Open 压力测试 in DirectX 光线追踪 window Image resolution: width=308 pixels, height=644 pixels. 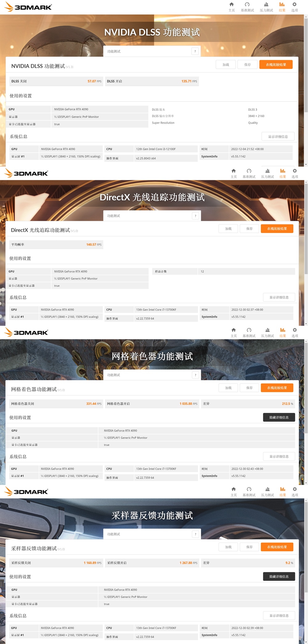tap(267, 173)
